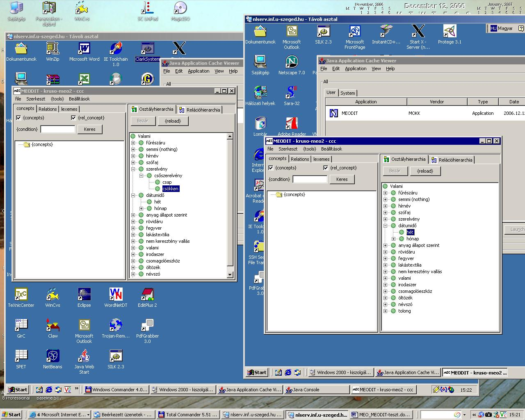Expand the tolong node in right MEODIT tree

tap(385, 311)
